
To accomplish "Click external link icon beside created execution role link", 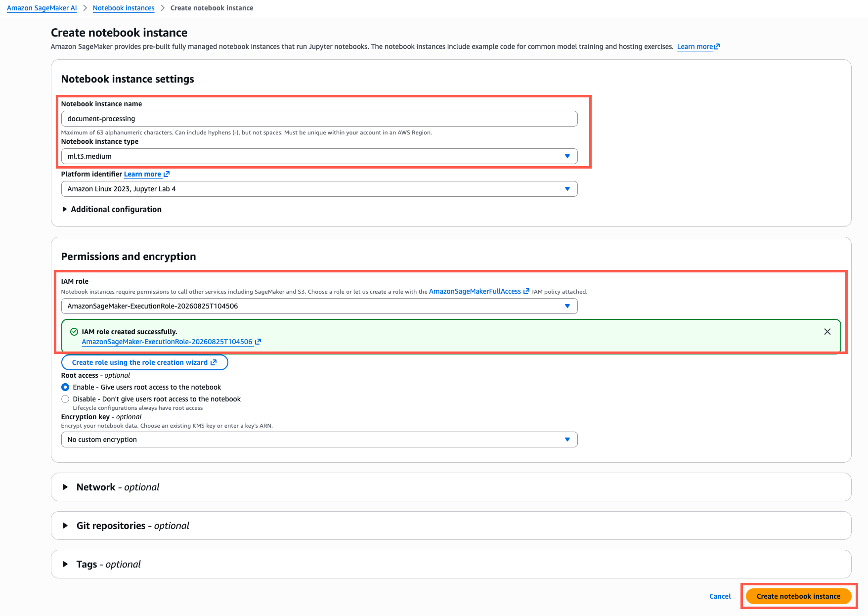I will tap(258, 342).
